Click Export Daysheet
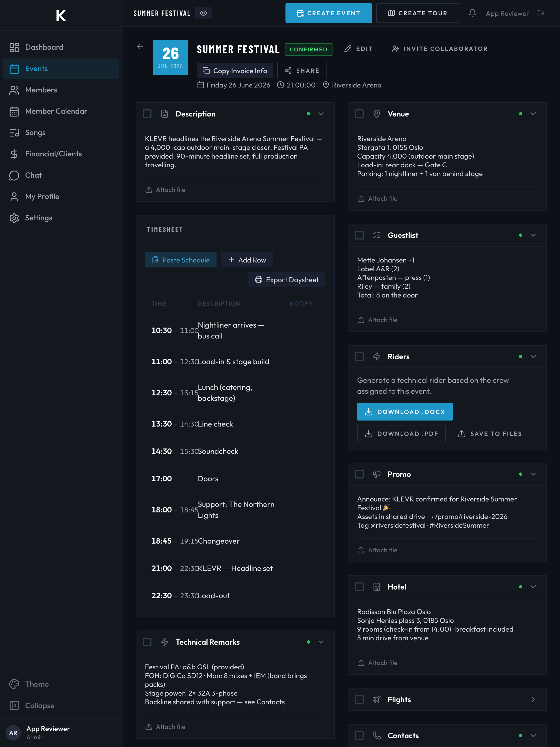The width and height of the screenshot is (560, 747). pyautogui.click(x=287, y=280)
